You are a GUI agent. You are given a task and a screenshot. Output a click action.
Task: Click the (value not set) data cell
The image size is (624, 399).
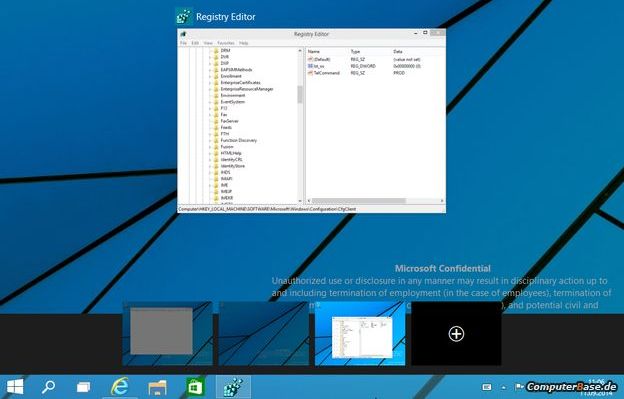pos(407,59)
